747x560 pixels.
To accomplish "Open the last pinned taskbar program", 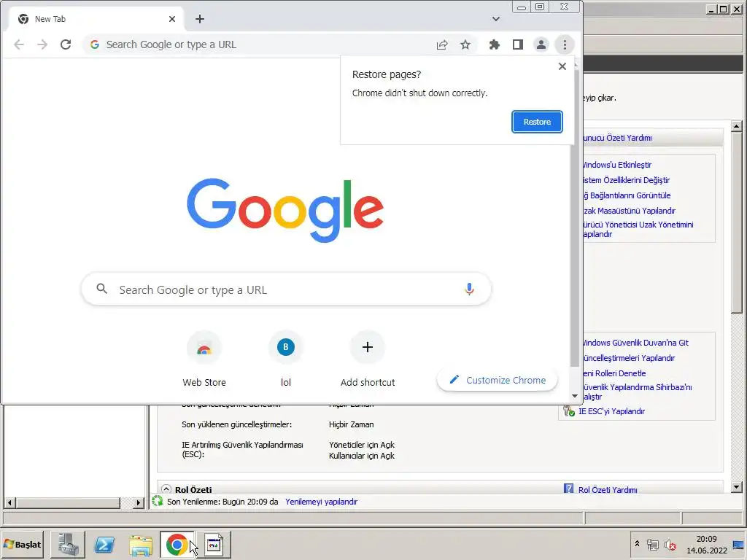I will [x=214, y=544].
